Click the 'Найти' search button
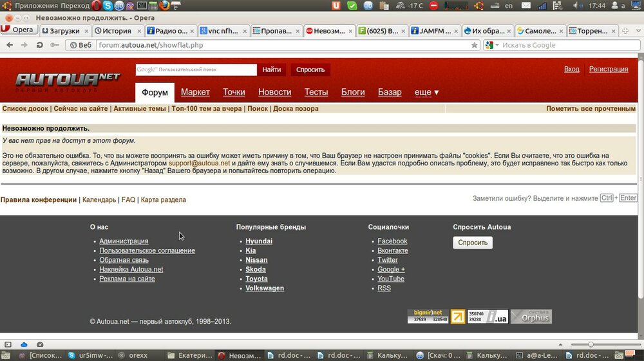The image size is (644, 361). click(x=271, y=69)
